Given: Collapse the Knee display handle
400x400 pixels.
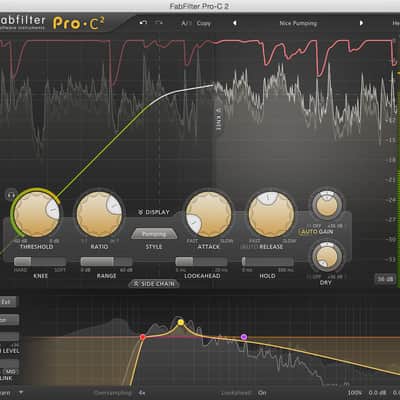Looking at the screenshot, I should [x=219, y=119].
